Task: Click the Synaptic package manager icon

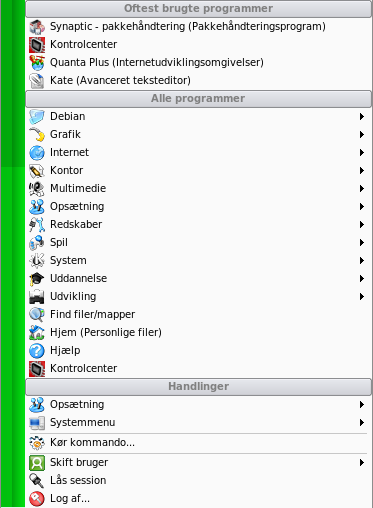Action: (37, 27)
